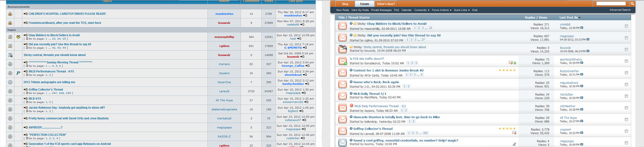Select checkbox on Sticky central thread row
The image size is (644, 147).
[x=626, y=49]
